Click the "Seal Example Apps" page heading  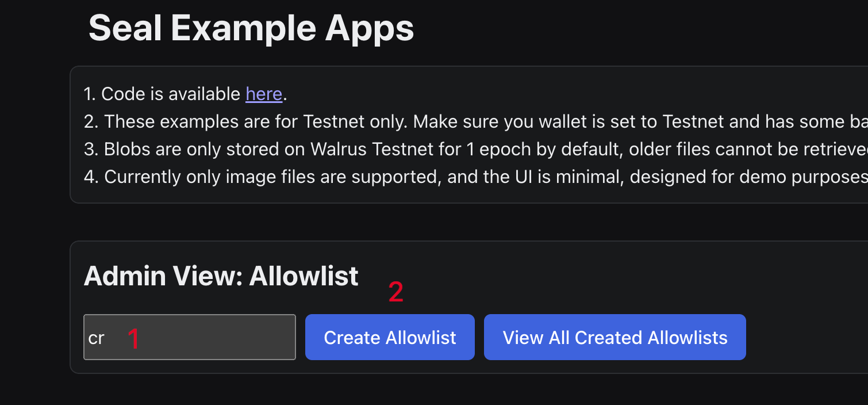coord(251,28)
